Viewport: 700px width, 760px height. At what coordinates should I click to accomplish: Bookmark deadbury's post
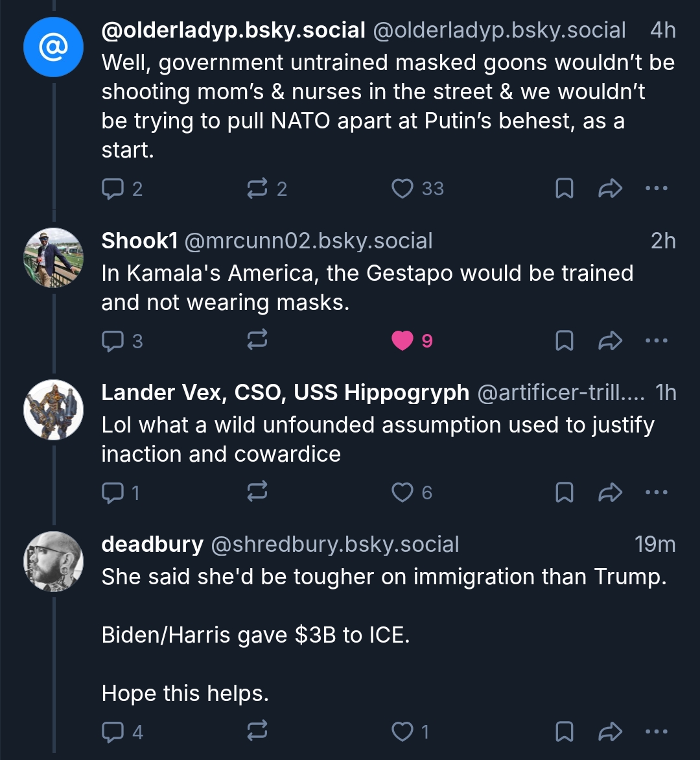(565, 732)
